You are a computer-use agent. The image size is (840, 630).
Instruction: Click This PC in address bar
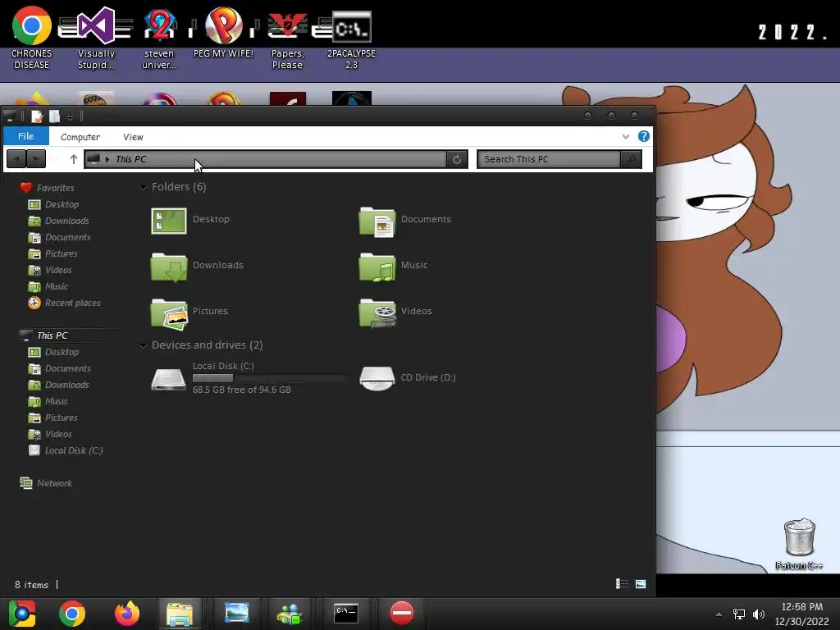130,159
